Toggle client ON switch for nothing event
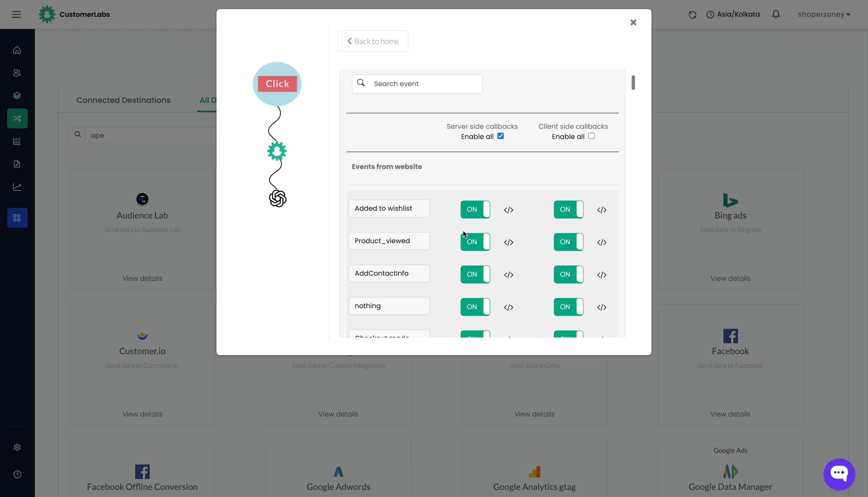Screen dimensions: 868x497 coord(568,307)
